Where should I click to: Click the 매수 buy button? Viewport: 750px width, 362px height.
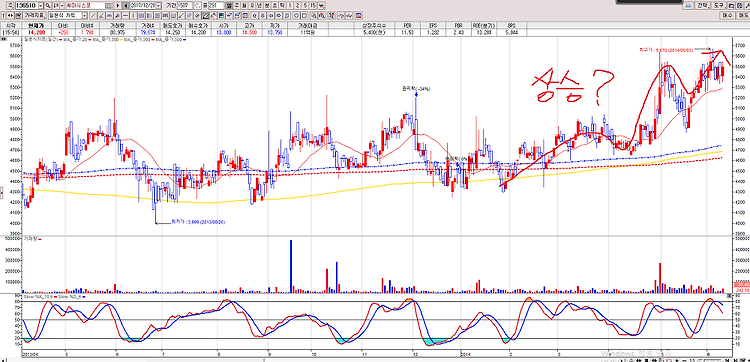click(x=727, y=15)
